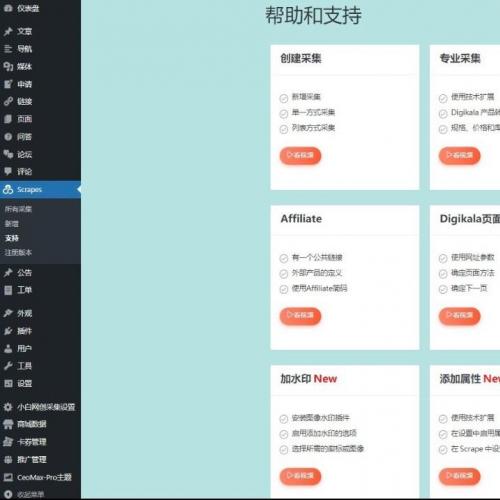
Task: Click 使用技术扩展 in 专业采集 card
Action: [x=472, y=97]
